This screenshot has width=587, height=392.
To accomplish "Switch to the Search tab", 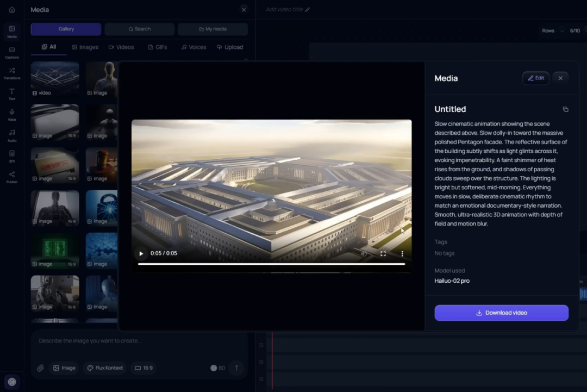I will tap(140, 29).
